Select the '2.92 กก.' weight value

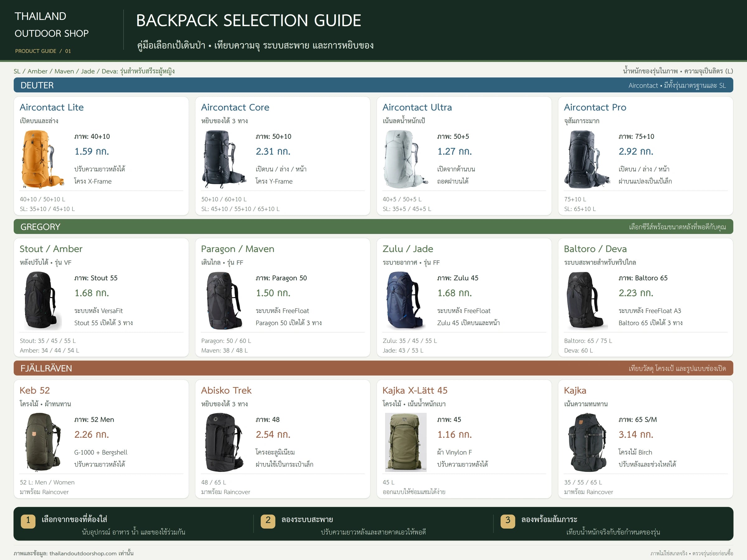pyautogui.click(x=636, y=151)
